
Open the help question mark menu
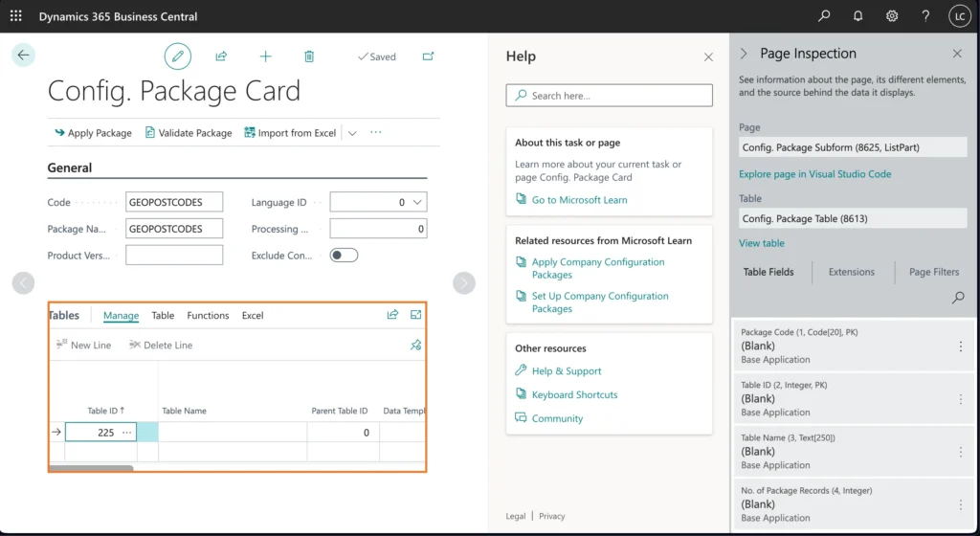coord(925,16)
